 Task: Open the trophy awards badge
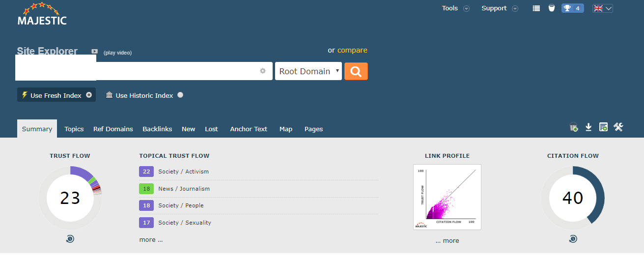(x=572, y=8)
